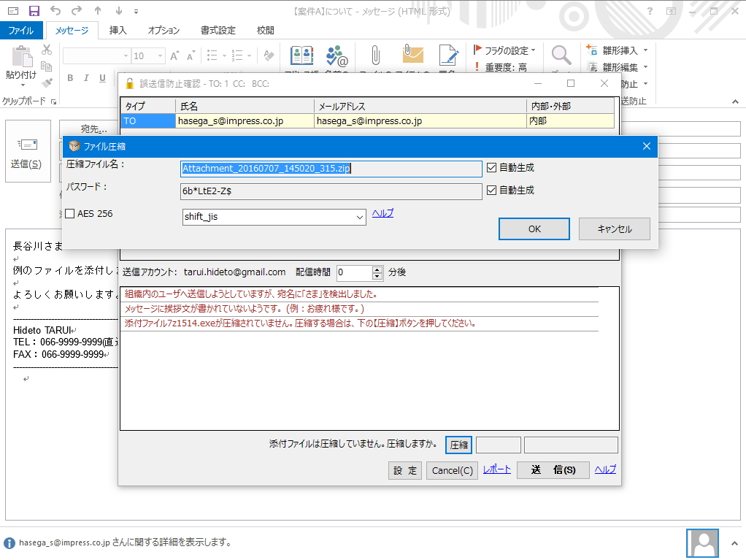This screenshot has width=746, height=560.
Task: Insert a signature using the signature icon
Action: click(x=448, y=55)
